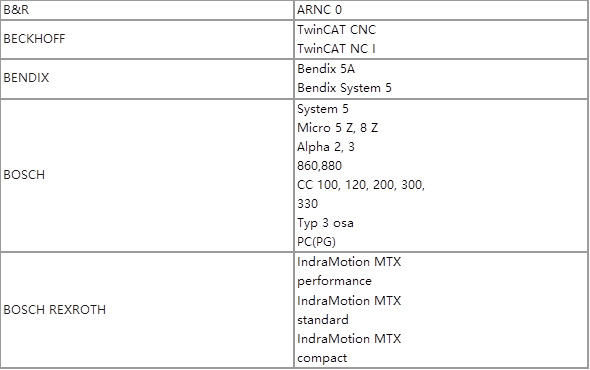Click the Bendix 5A entry
590x370 pixels.
[326, 69]
